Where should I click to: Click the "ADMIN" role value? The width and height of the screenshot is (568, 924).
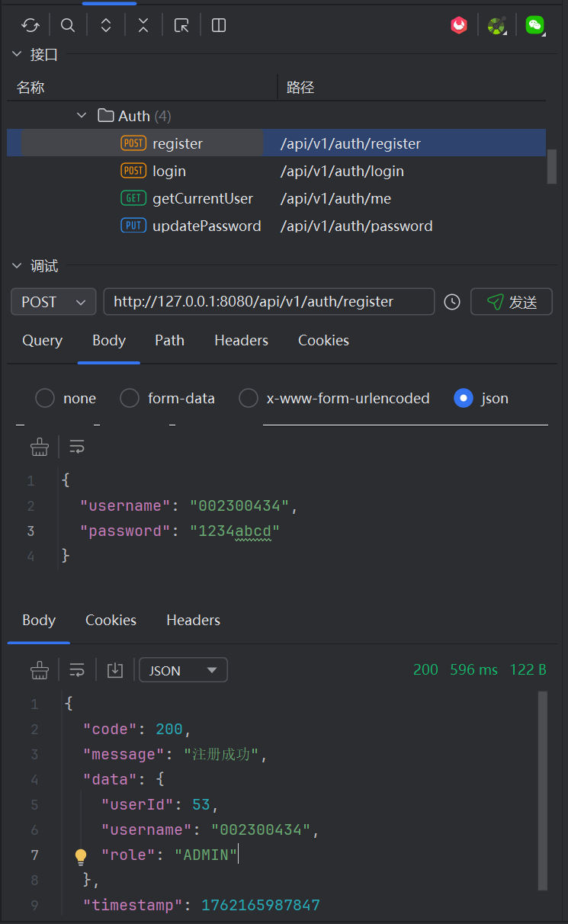(x=206, y=855)
